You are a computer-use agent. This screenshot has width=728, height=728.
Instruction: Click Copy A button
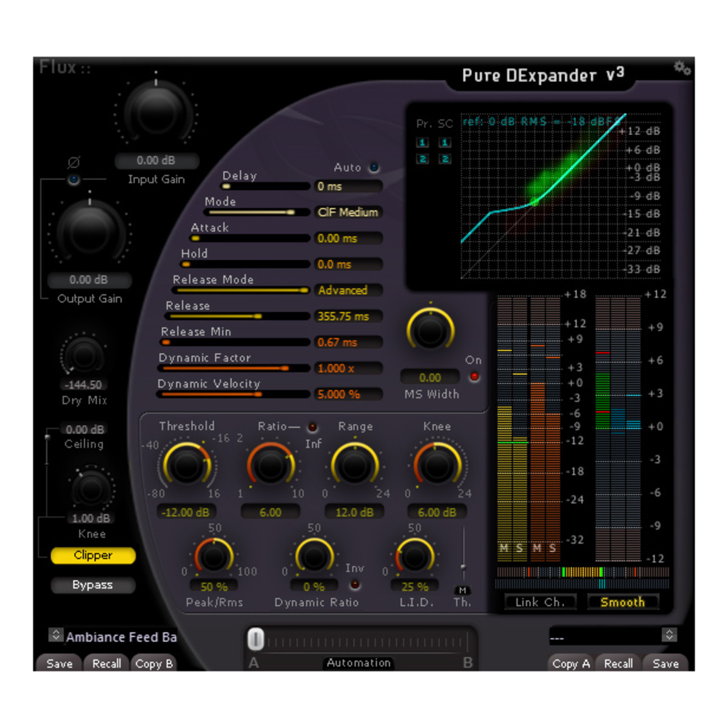571,663
